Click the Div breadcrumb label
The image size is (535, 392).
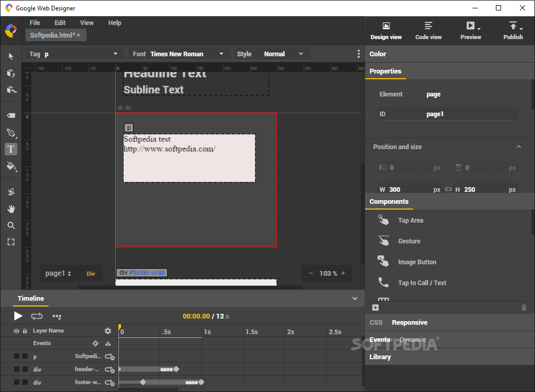[91, 274]
